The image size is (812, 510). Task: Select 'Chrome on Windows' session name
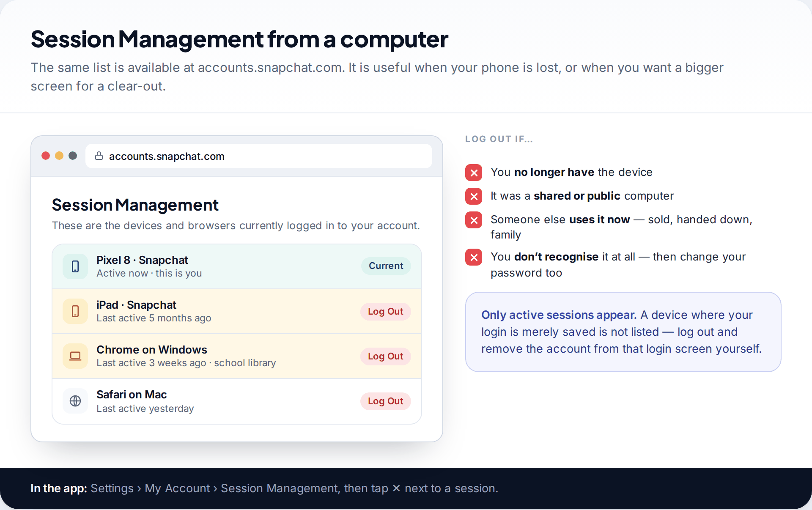[152, 350]
